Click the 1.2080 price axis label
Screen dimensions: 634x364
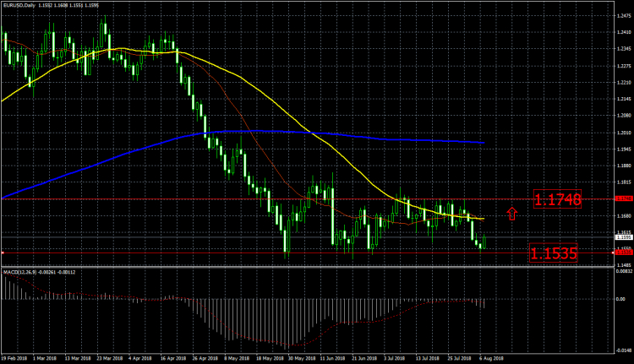tap(625, 116)
